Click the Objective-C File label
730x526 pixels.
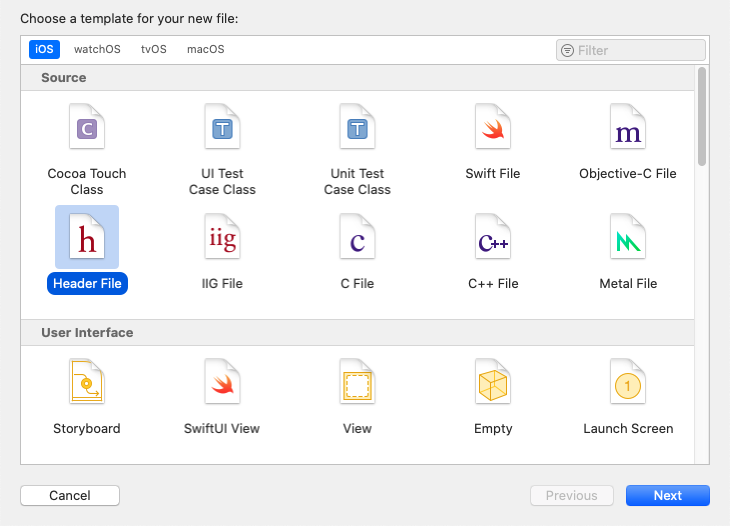[x=628, y=174]
